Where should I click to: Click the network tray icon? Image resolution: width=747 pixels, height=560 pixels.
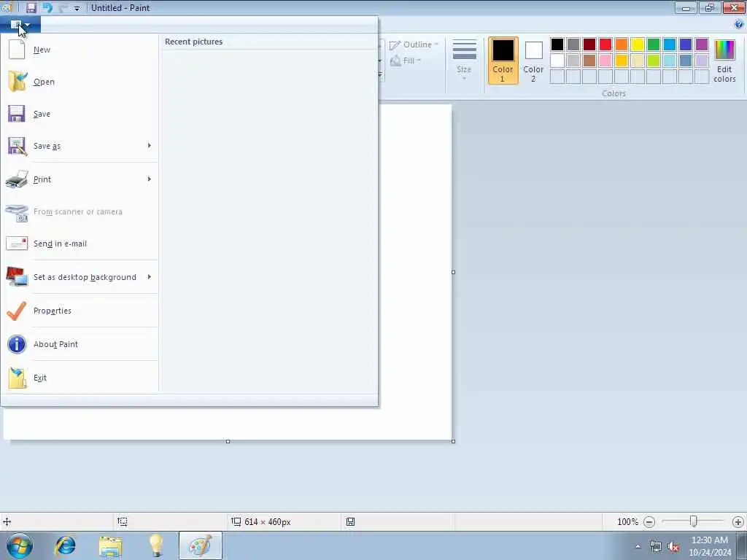tap(656, 546)
